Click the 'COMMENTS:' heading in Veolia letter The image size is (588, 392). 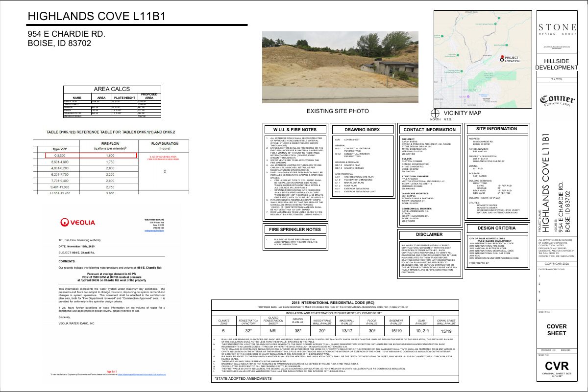point(67,262)
